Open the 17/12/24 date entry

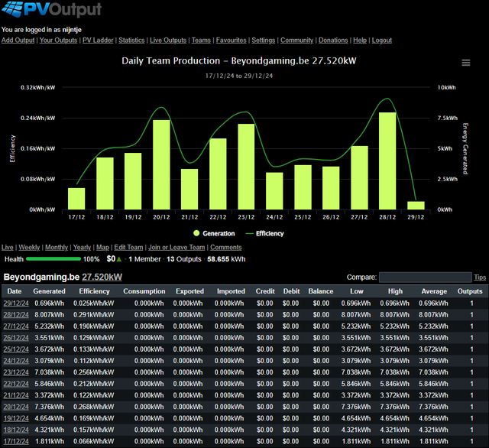(x=16, y=441)
